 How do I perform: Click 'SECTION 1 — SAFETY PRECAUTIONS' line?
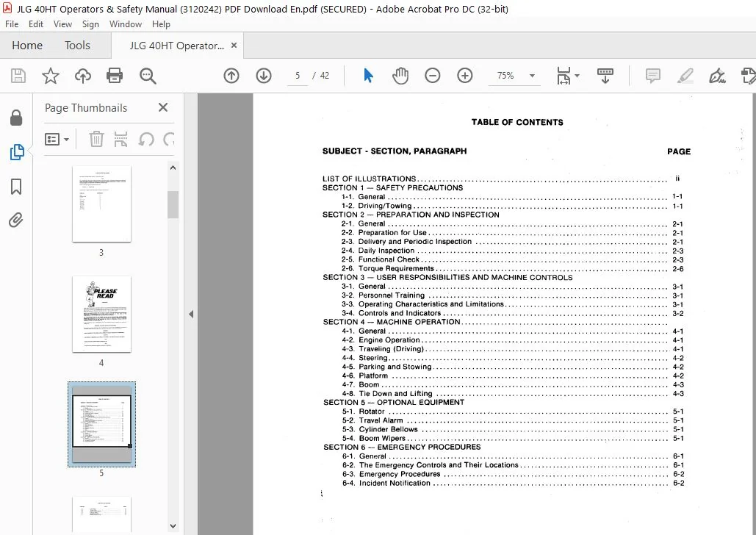pos(392,187)
